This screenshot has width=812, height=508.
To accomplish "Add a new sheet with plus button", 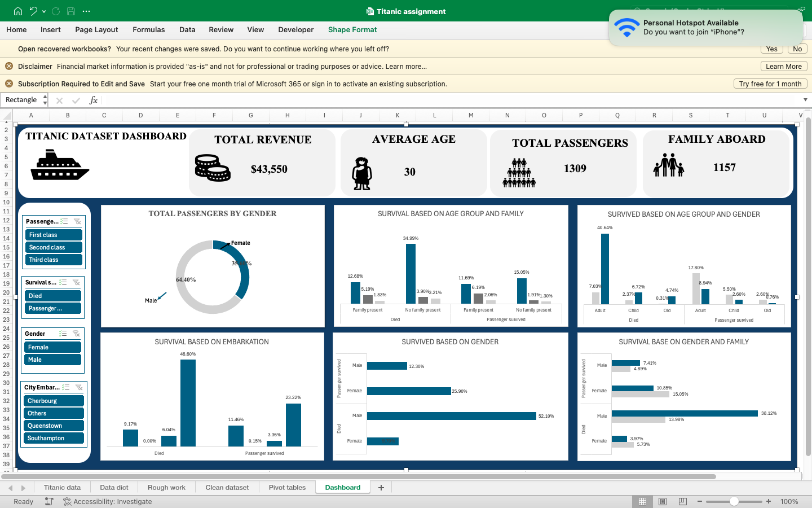I will 381,488.
